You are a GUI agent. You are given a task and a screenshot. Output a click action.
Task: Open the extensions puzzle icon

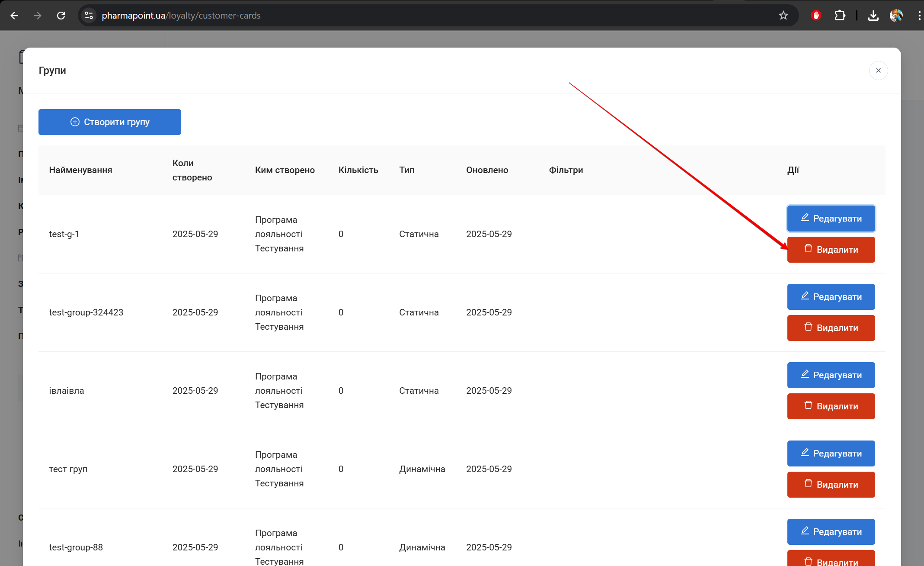[x=840, y=16]
